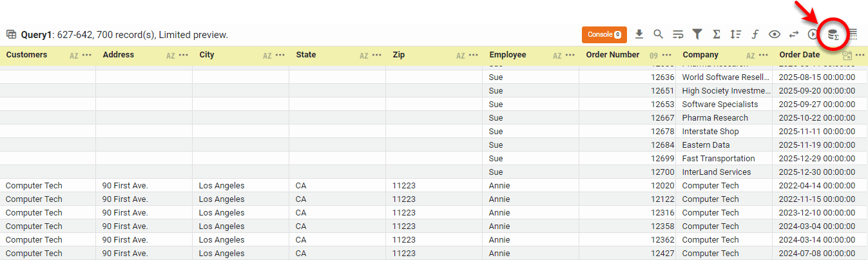Screen dimensions: 868x260
Task: Click the formula function icon
Action: click(755, 34)
